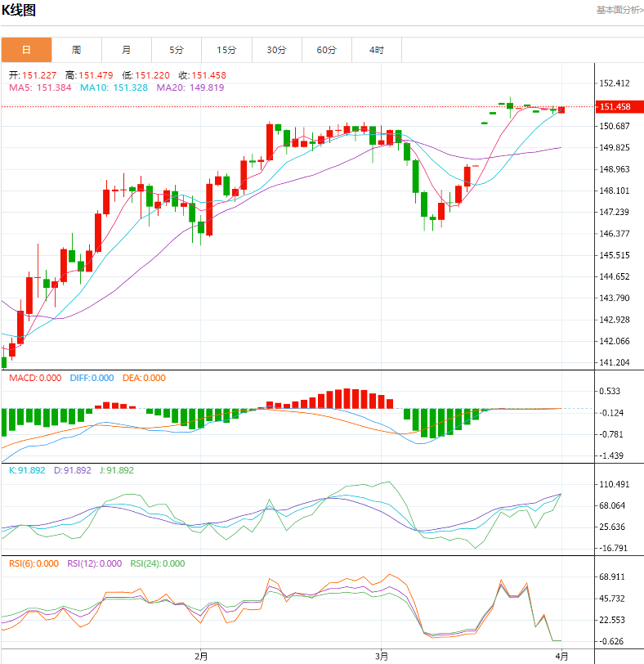644x664 pixels.
Task: Click the 2月 date marker on axis
Action: [x=201, y=656]
